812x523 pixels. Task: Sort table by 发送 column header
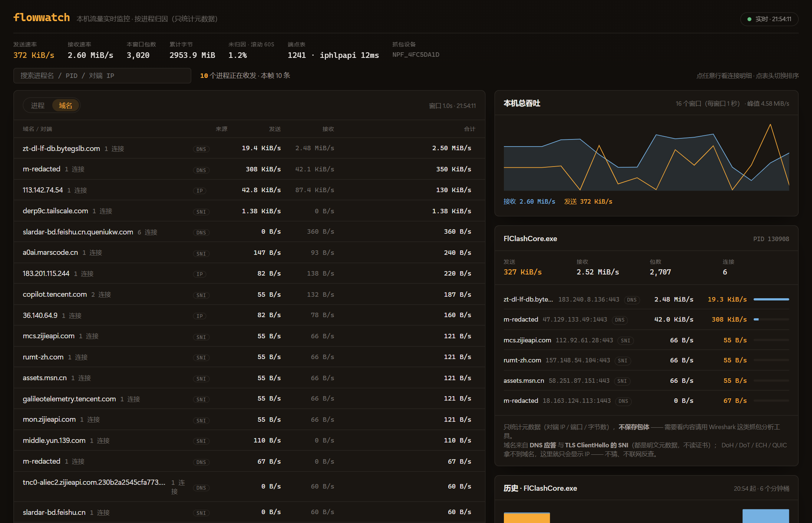[275, 129]
